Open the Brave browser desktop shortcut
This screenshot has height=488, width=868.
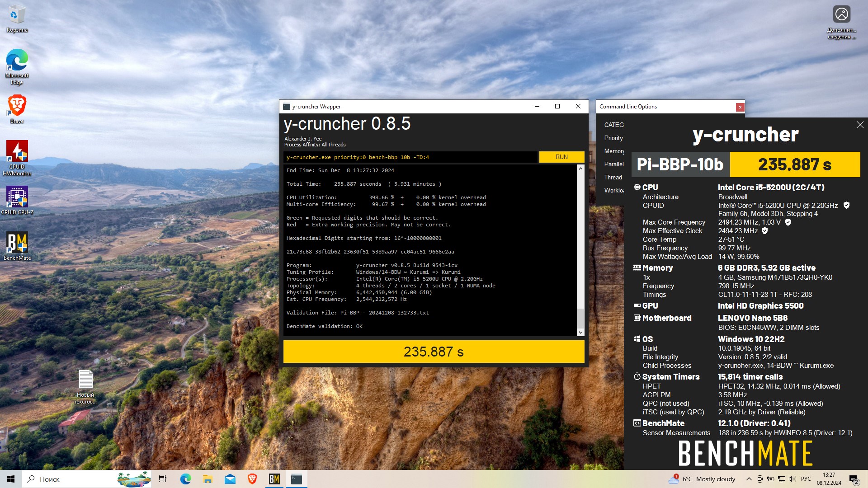pyautogui.click(x=17, y=109)
